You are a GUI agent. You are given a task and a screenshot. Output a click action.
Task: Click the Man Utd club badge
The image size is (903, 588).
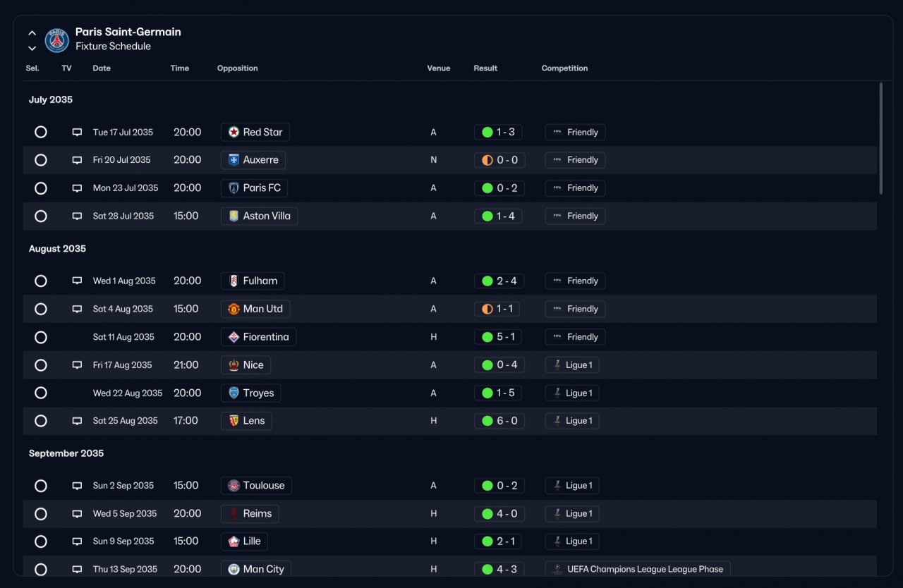tap(234, 309)
